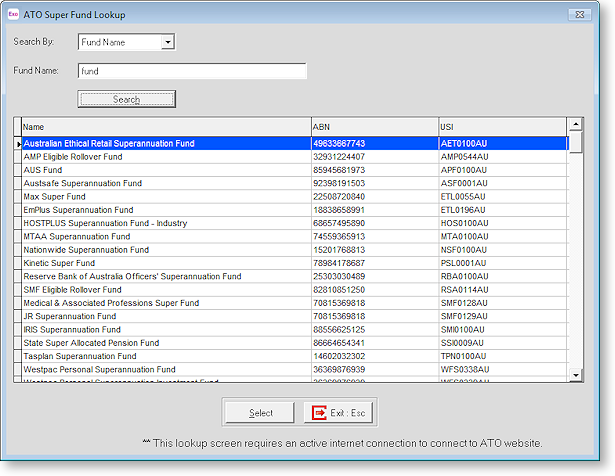Close the ATO Super Fund Lookup window
The width and height of the screenshot is (615, 476).
576,14
